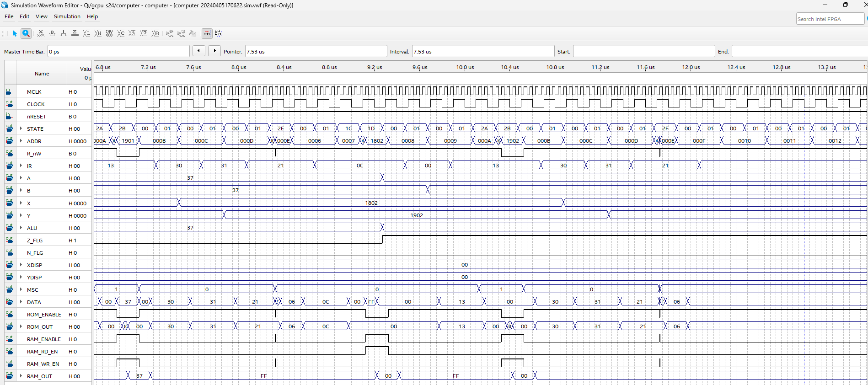This screenshot has width=868, height=385.
Task: Open the Edit menu
Action: point(24,16)
